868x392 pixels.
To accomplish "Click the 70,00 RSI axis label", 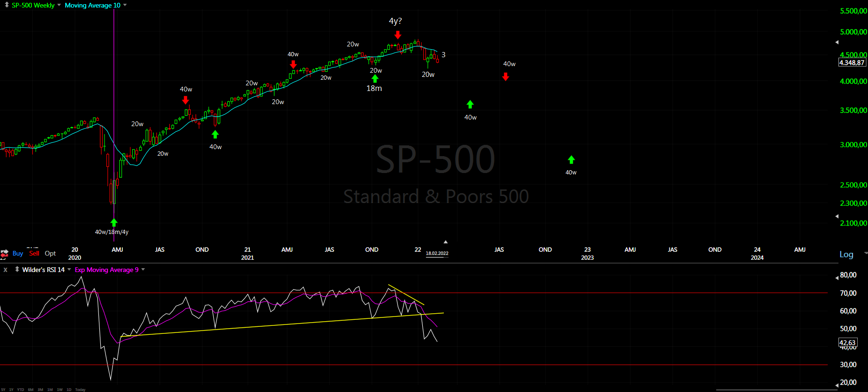I will tap(848, 293).
